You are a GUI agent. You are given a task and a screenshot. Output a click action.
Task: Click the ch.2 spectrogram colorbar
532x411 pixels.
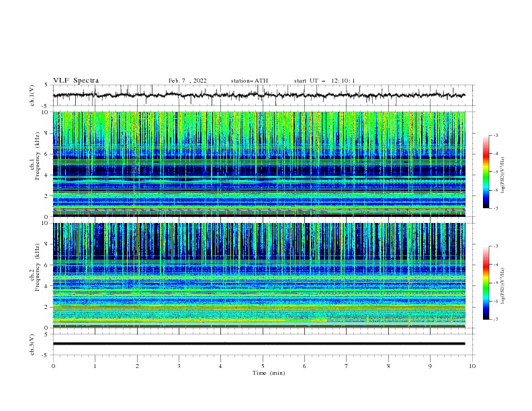click(486, 283)
